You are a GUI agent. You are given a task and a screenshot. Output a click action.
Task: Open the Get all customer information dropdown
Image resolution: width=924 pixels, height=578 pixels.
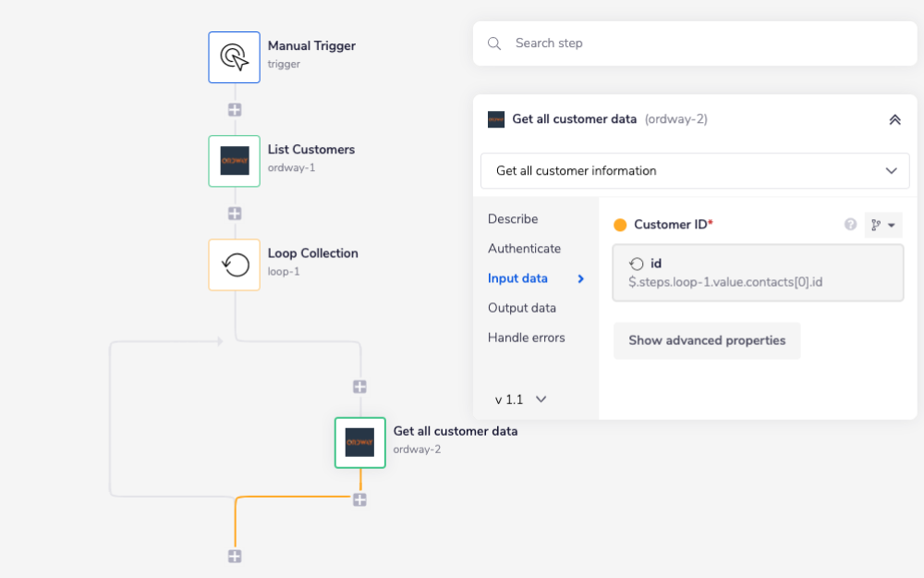pyautogui.click(x=695, y=171)
